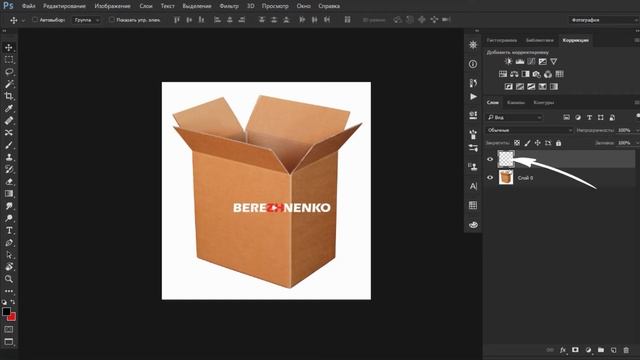640x360 pixels.
Task: Add a Channel Mixer adjustment
Action: point(548,74)
